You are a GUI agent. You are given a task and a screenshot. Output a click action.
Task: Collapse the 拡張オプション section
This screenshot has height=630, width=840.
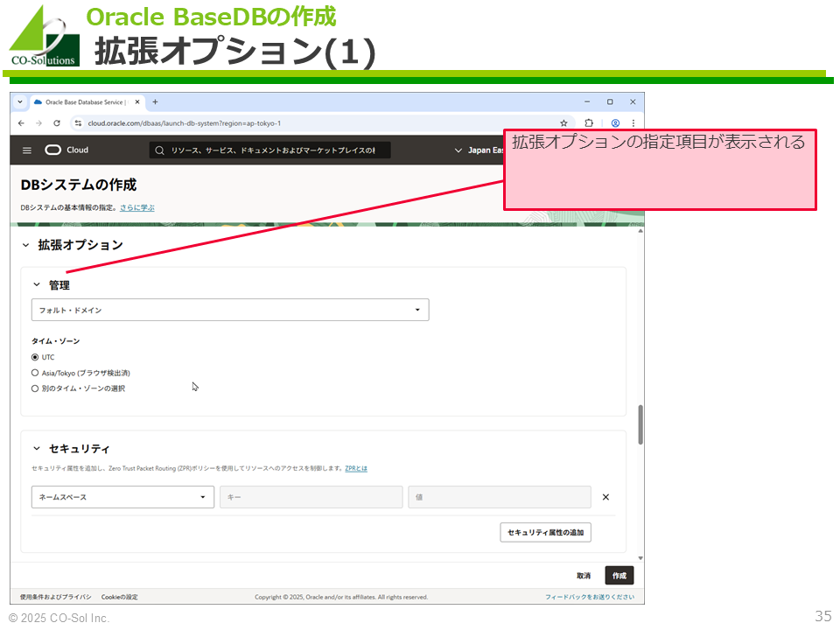pyautogui.click(x=25, y=245)
